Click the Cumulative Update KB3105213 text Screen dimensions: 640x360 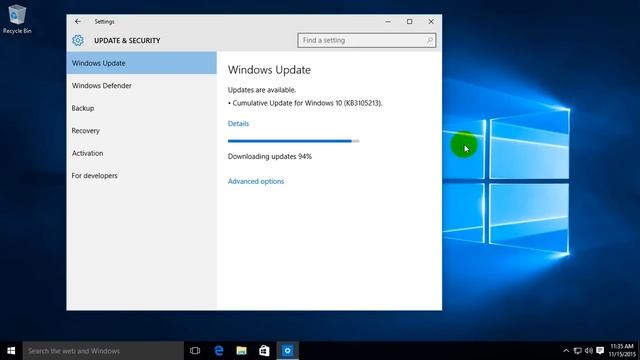click(305, 103)
